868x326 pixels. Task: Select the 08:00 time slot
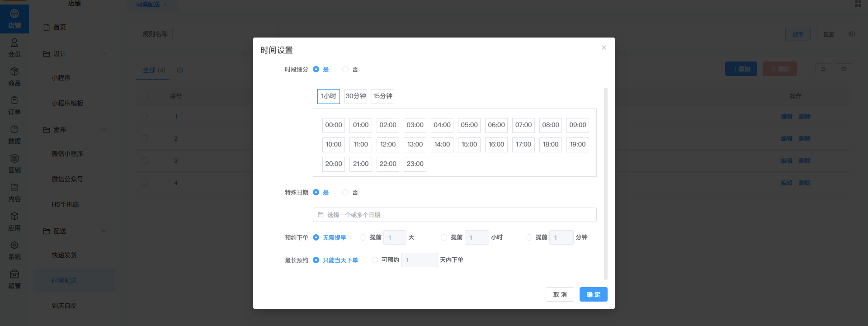[551, 125]
